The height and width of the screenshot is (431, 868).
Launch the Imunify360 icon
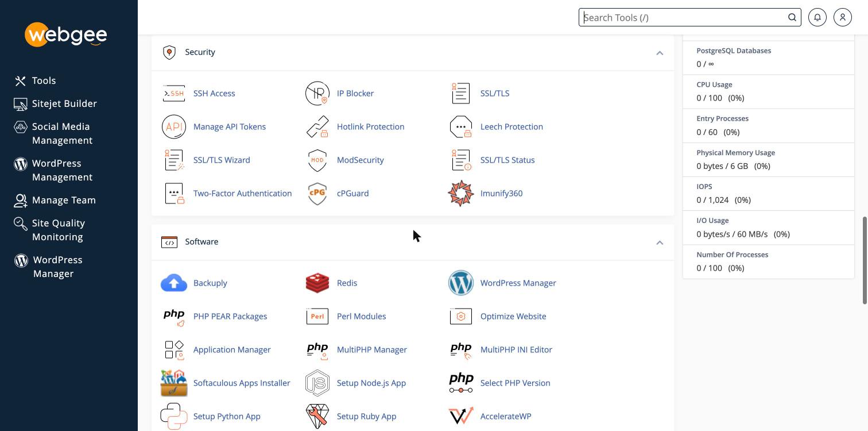pyautogui.click(x=461, y=193)
